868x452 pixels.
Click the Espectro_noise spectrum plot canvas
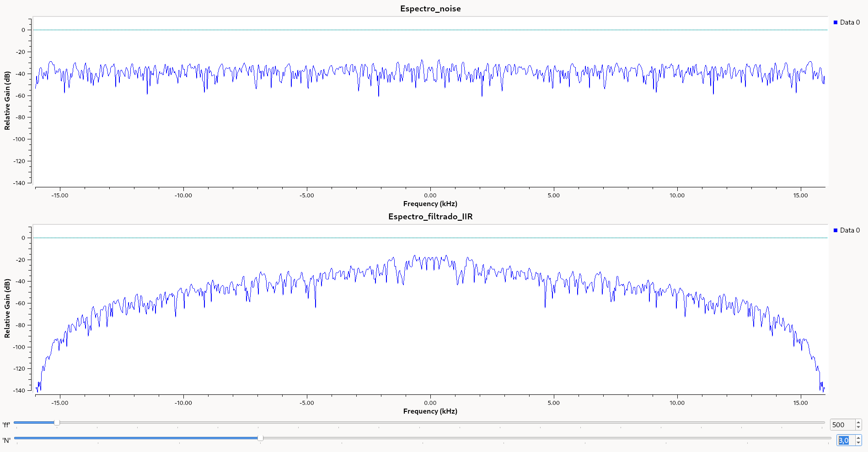pyautogui.click(x=430, y=101)
